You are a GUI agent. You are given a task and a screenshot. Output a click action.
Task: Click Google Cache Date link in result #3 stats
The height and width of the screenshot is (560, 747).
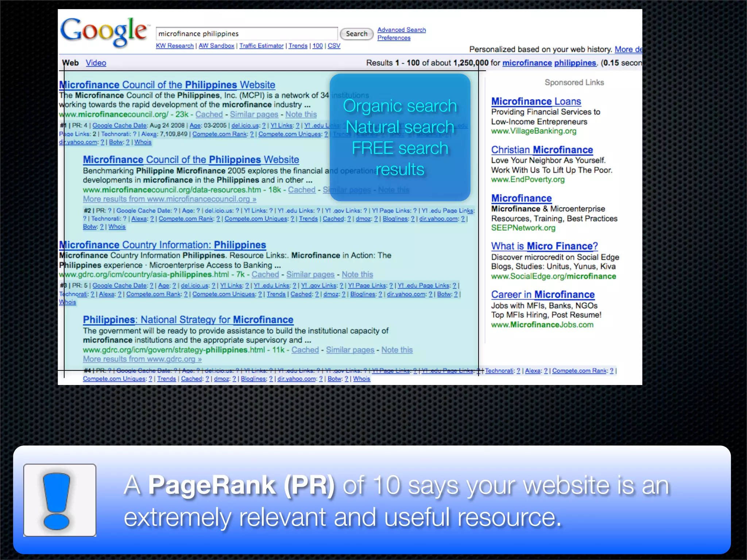point(120,285)
